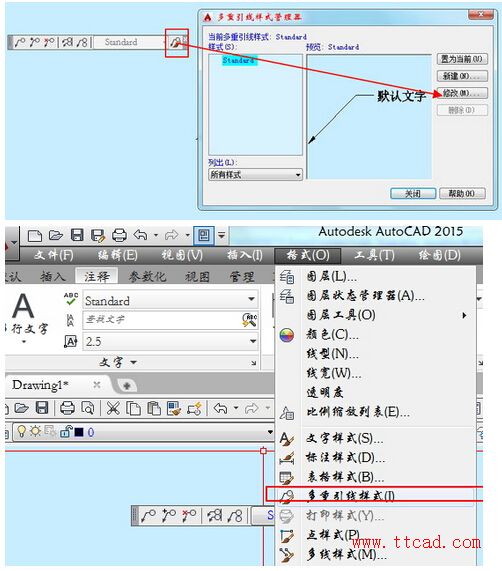Open Multileader Style icon inside red box

176,43
